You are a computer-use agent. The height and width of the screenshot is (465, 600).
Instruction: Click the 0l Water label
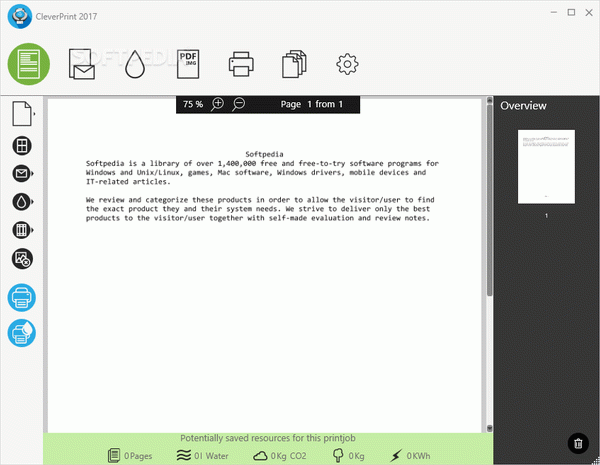(x=211, y=456)
